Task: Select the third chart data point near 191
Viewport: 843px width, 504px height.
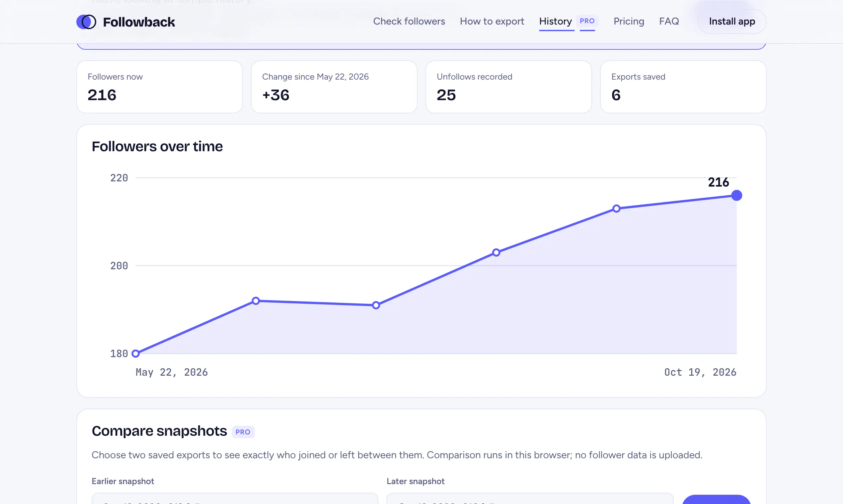Action: point(376,305)
